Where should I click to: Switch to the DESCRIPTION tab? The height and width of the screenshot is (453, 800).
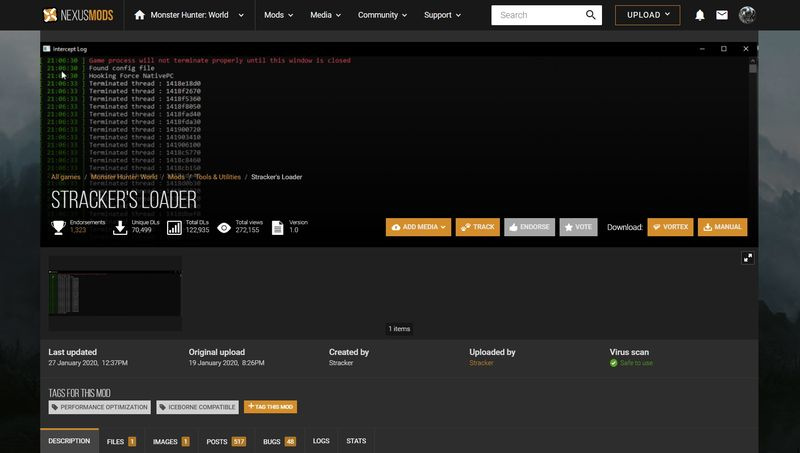[x=69, y=441]
